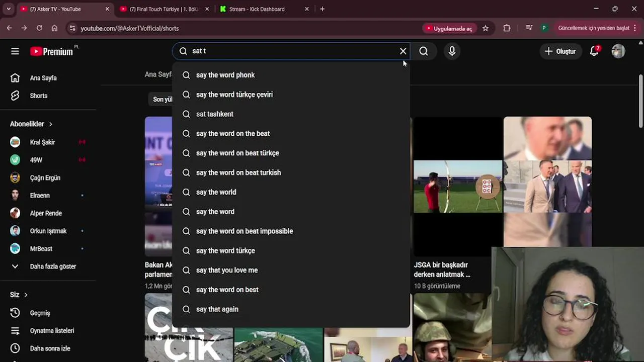Image resolution: width=644 pixels, height=362 pixels.
Task: Click the page vertical scrollbar
Action: [640, 101]
